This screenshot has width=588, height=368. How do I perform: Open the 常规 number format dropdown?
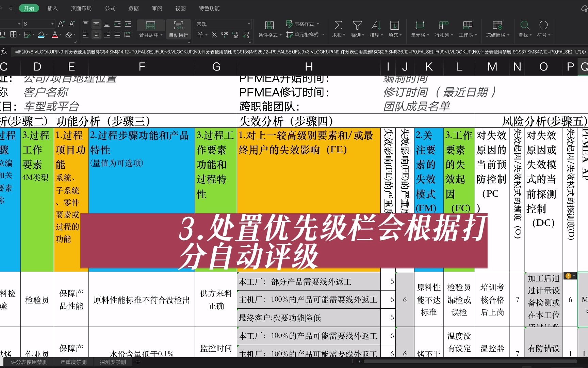[x=223, y=24]
